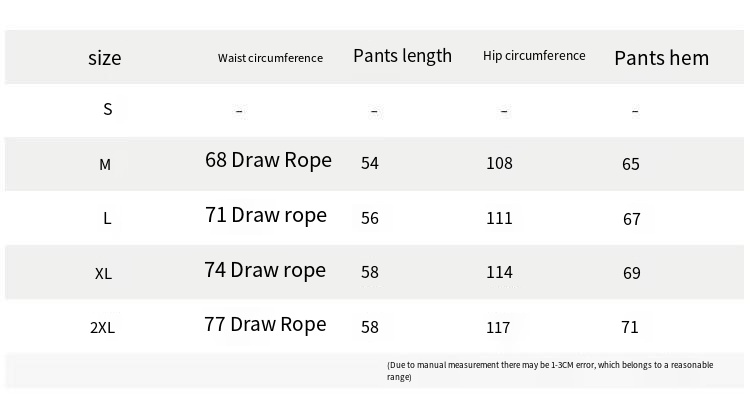Click the manual measurement error note
Viewport: 750px width, 394px height.
point(550,371)
